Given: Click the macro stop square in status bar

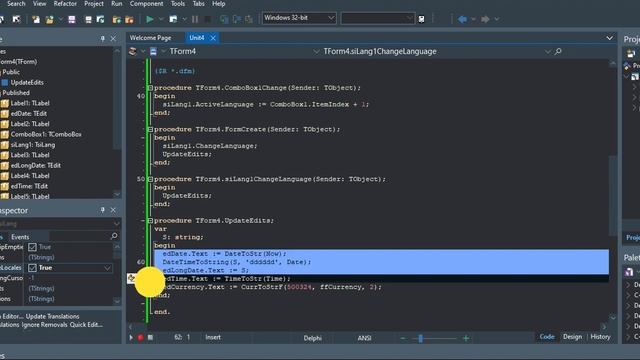Looking at the screenshot, I should 150,338.
